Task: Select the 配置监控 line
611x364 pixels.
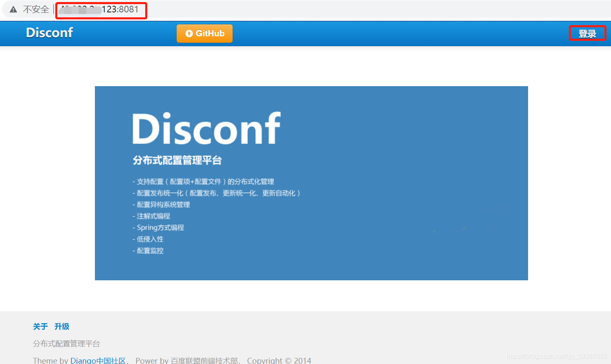Action: pyautogui.click(x=148, y=251)
